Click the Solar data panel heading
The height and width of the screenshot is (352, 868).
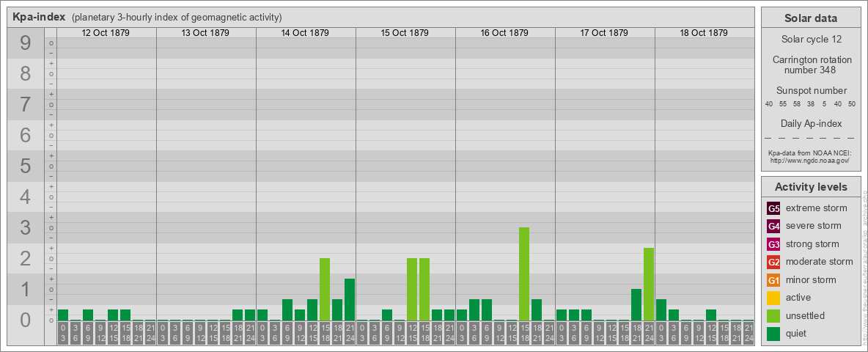pyautogui.click(x=811, y=18)
